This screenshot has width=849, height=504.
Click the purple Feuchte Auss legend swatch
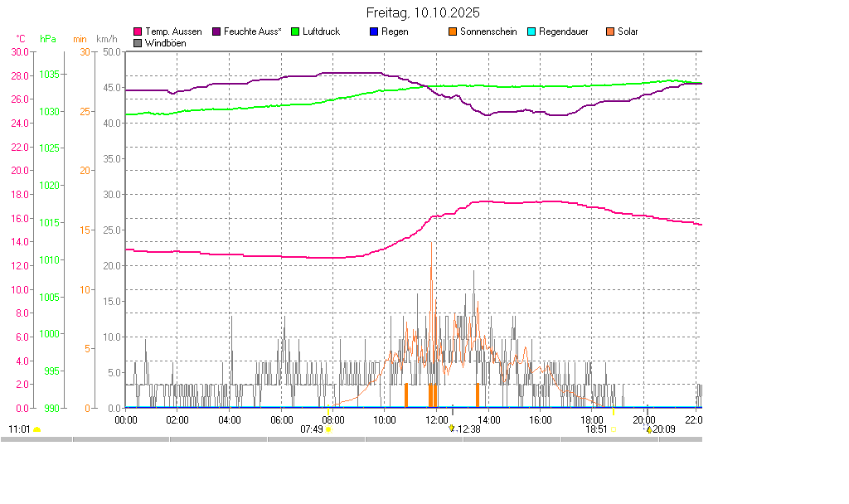point(216,31)
